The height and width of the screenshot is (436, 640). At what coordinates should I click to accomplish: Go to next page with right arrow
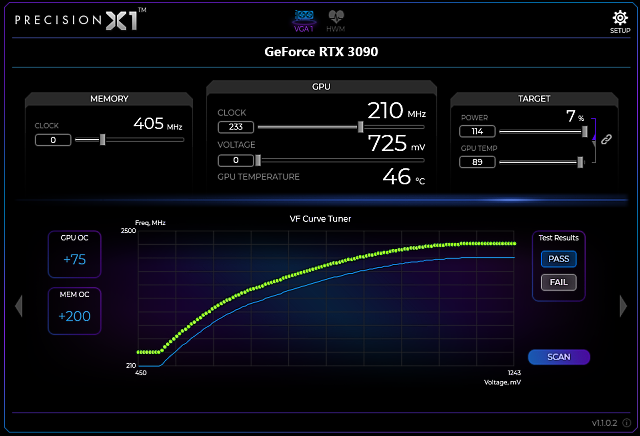pos(623,306)
